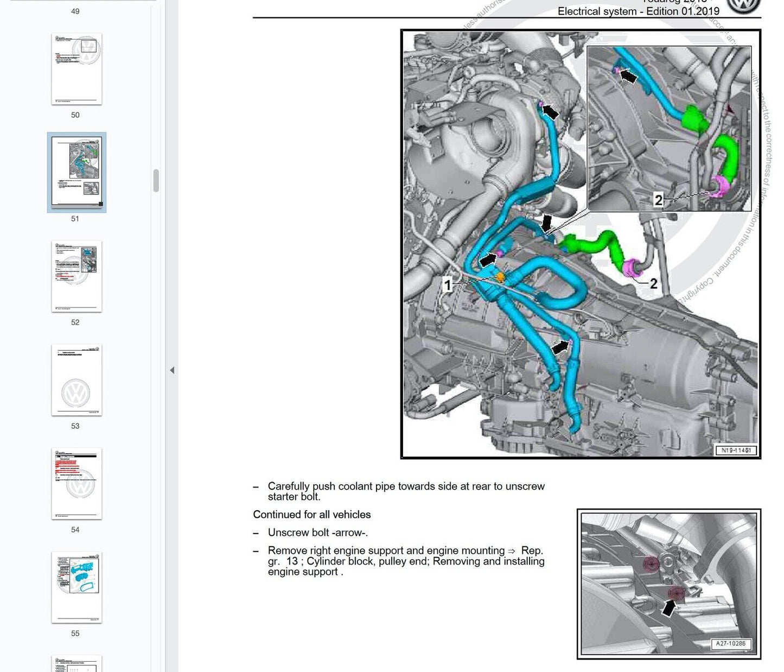Screen dimensions: 784x672
Task: Click the 'Continued for all vehicles' text
Action: click(x=312, y=515)
